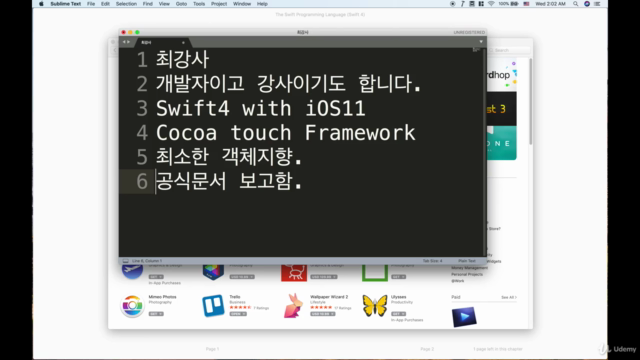Click line 2 text 개발자이고 강사이기도 합니다.
Viewport: 640px width, 360px height.
(x=288, y=84)
